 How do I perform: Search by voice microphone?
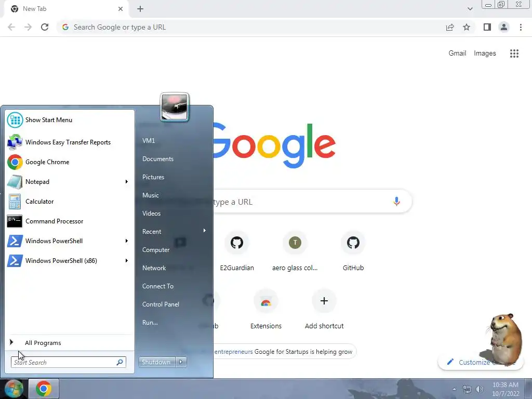[396, 202]
